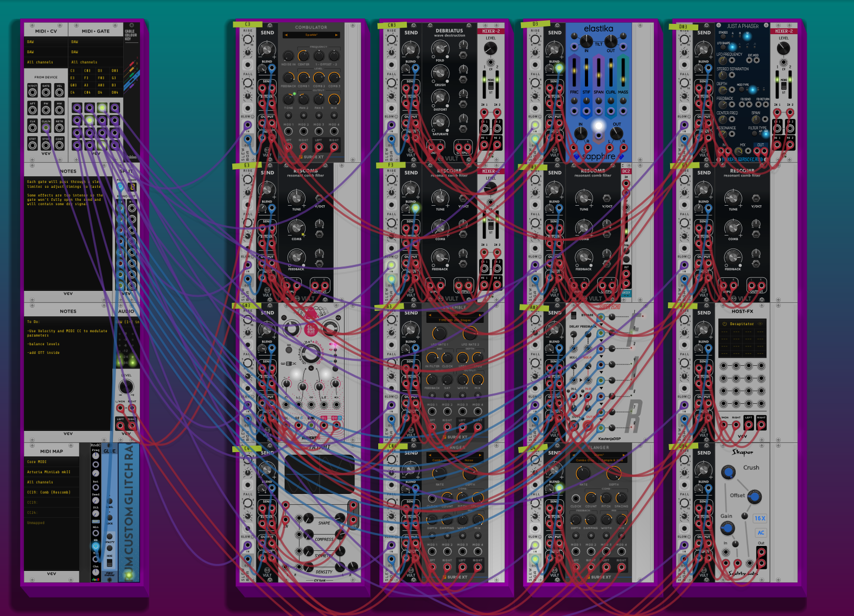Click the DISTORT knob on Debriatus
The width and height of the screenshot is (854, 616).
pyautogui.click(x=440, y=98)
